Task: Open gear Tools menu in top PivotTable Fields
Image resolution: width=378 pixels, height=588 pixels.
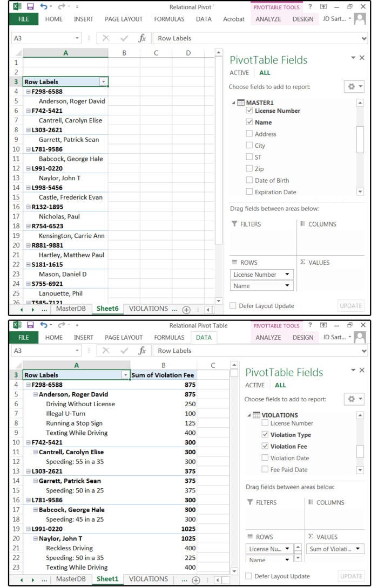Action: (x=354, y=87)
